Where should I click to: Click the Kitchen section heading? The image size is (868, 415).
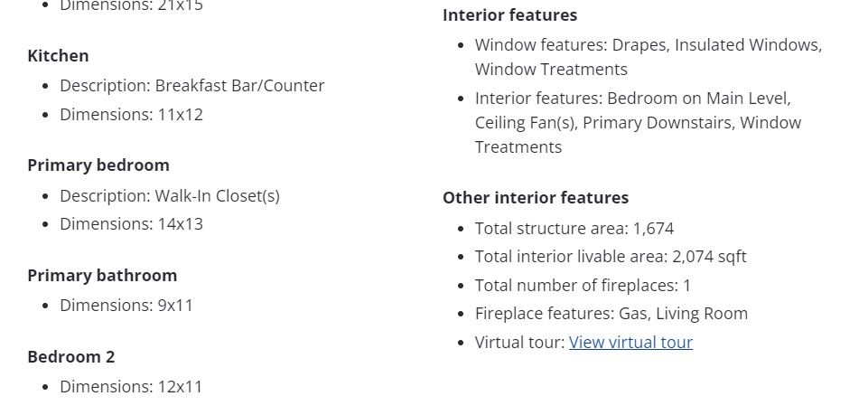coord(58,56)
